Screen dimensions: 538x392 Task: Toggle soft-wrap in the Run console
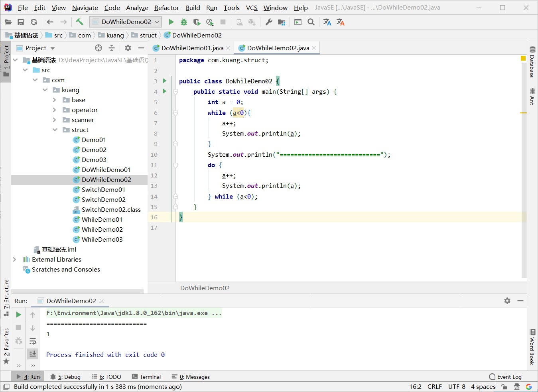[x=33, y=341]
